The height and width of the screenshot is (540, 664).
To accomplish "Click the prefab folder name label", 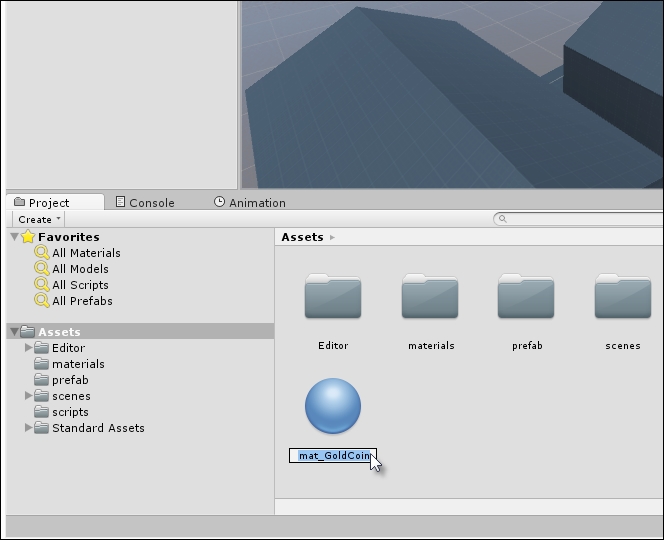I will coord(527,346).
